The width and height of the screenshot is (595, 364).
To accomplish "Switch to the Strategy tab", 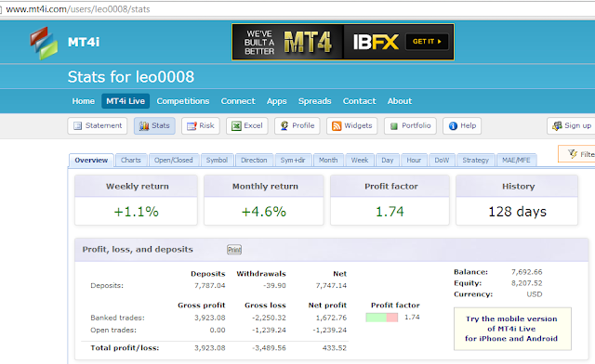I will tap(475, 160).
